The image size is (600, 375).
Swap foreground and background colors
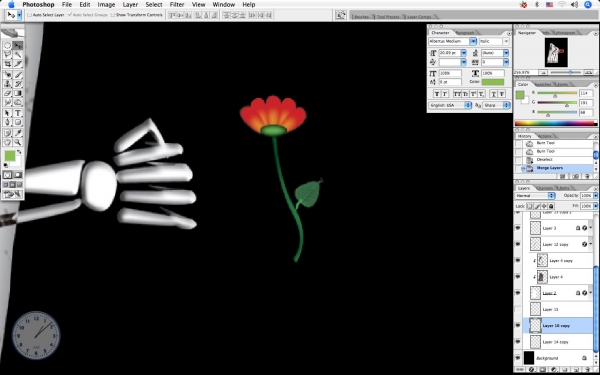[x=19, y=152]
